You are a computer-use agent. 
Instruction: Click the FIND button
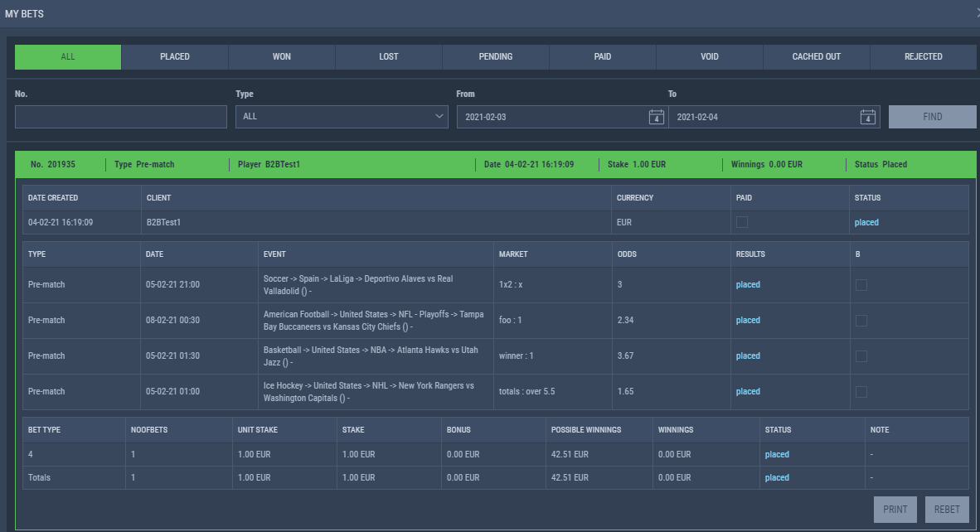(933, 117)
